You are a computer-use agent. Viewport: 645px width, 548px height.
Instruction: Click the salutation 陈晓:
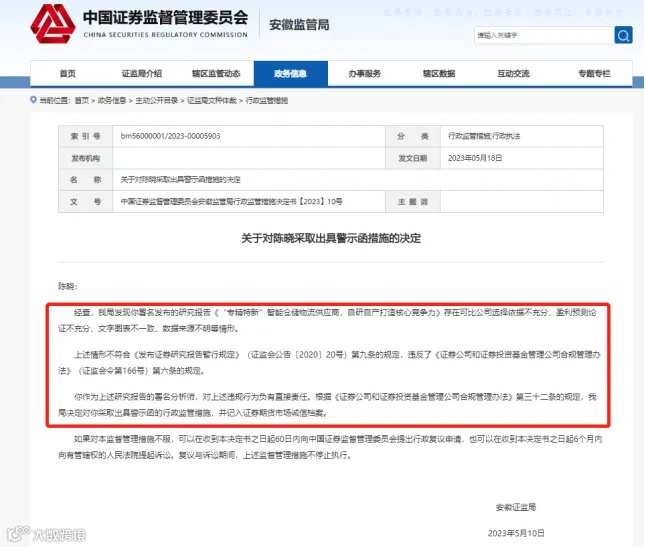[68, 286]
